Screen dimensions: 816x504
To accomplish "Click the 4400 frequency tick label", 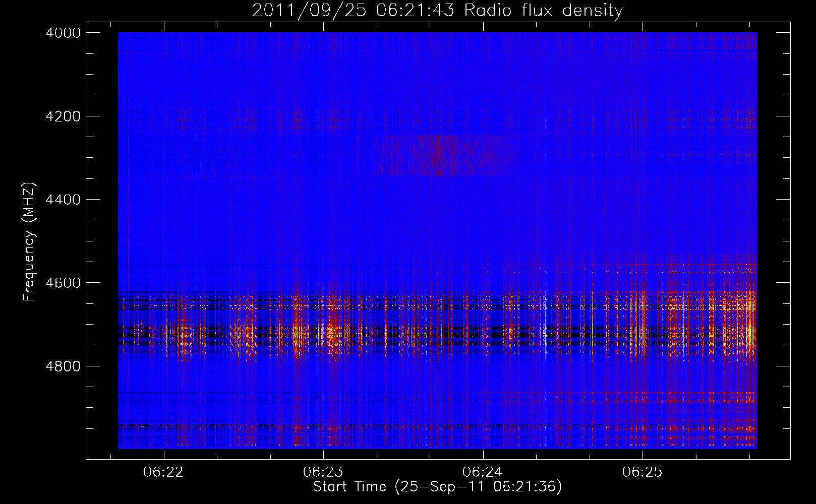I will (63, 200).
